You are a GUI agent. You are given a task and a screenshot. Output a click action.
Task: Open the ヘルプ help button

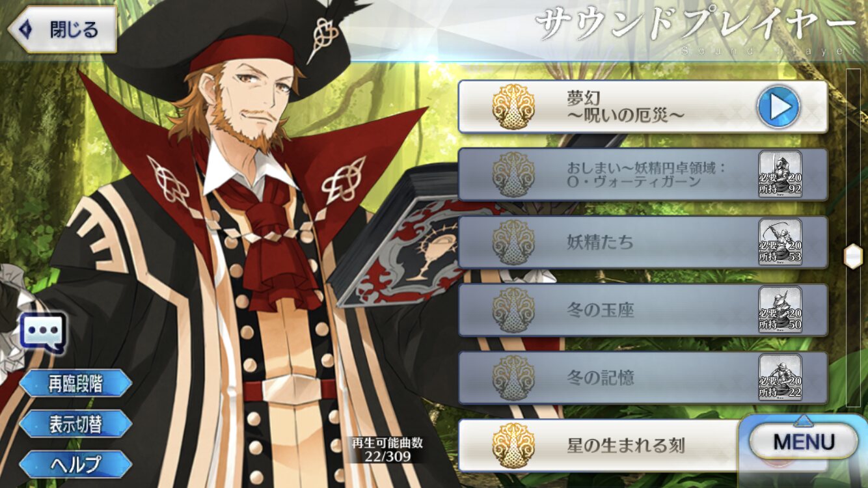click(75, 464)
